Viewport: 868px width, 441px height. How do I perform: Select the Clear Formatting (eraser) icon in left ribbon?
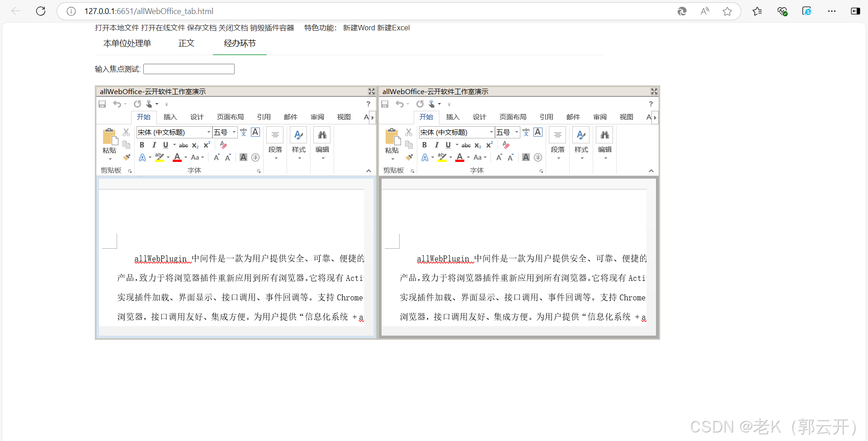(x=223, y=145)
